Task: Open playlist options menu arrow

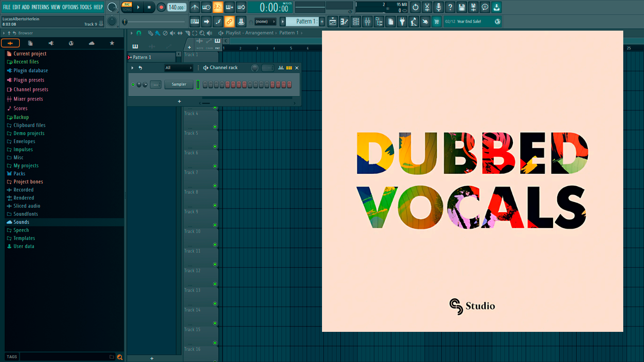Action: click(132, 33)
